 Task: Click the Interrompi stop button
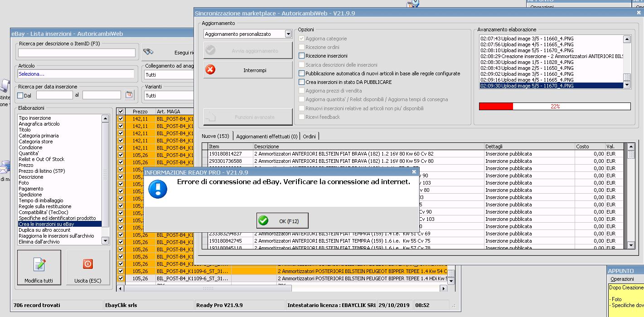point(248,70)
